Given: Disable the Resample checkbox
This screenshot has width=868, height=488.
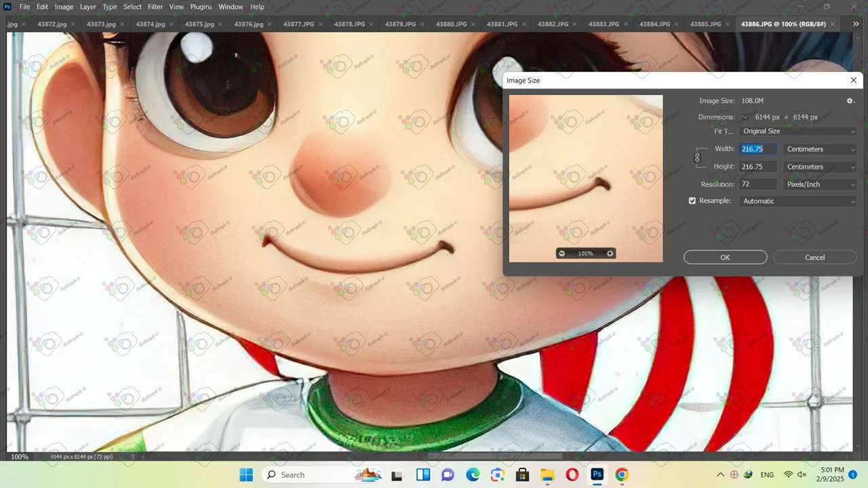Looking at the screenshot, I should [x=692, y=201].
